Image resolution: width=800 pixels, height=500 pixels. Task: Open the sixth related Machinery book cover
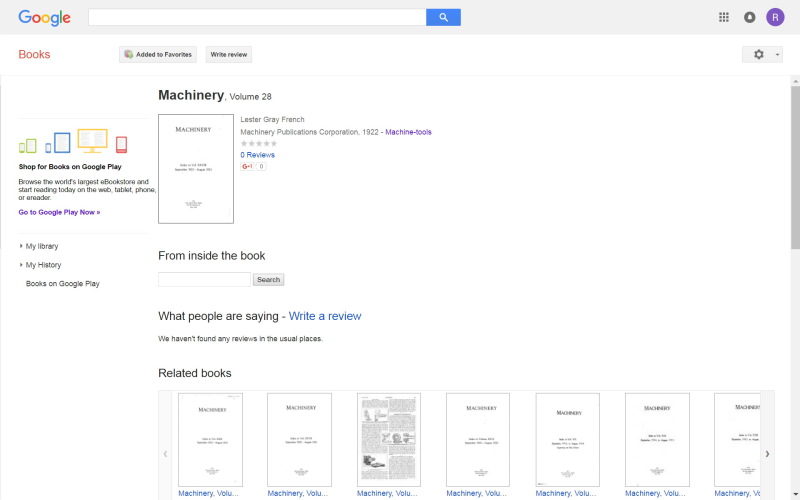coord(657,440)
